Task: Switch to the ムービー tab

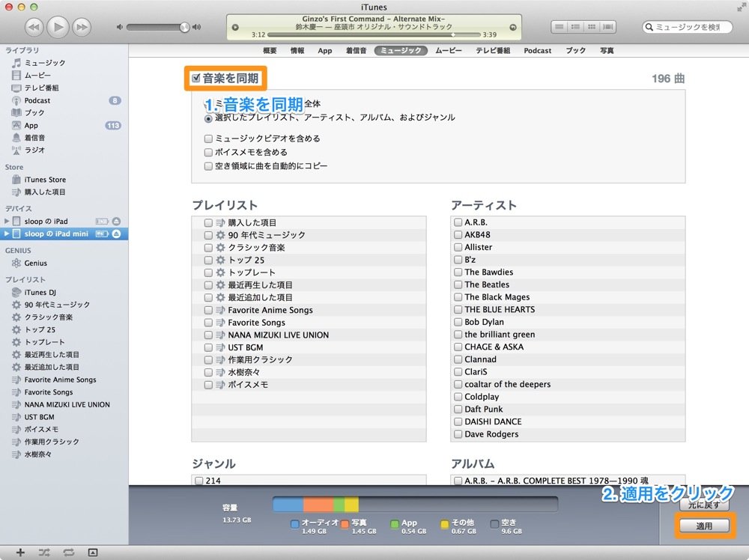Action: [449, 51]
